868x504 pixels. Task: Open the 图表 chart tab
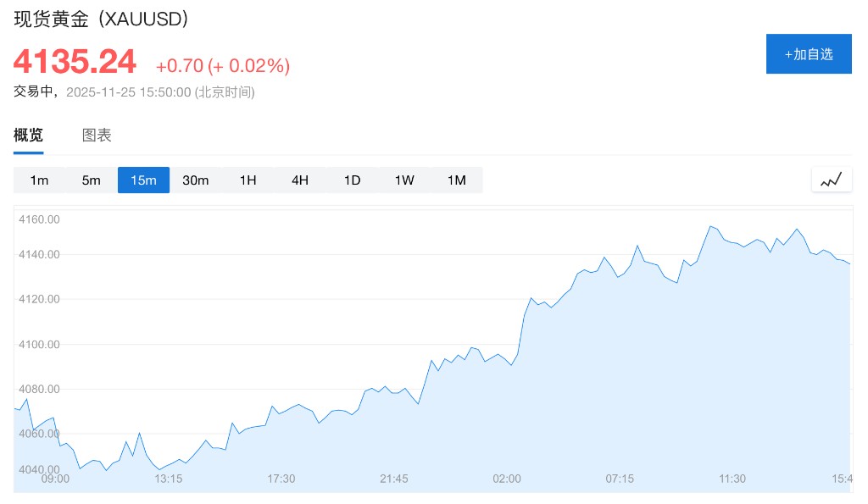pos(97,135)
